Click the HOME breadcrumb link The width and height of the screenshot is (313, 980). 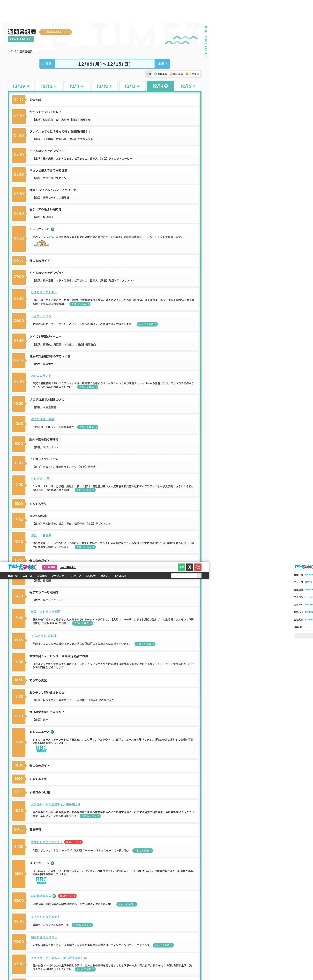pyautogui.click(x=12, y=51)
